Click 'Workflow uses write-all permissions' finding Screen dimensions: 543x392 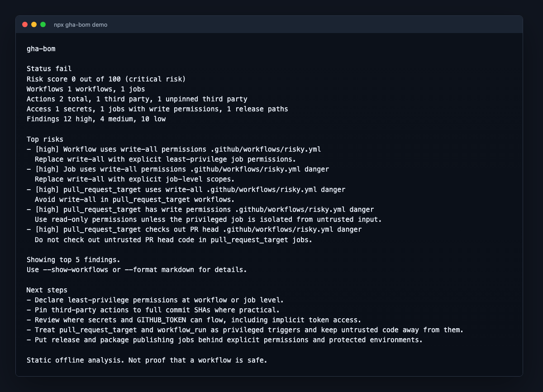[174, 149]
